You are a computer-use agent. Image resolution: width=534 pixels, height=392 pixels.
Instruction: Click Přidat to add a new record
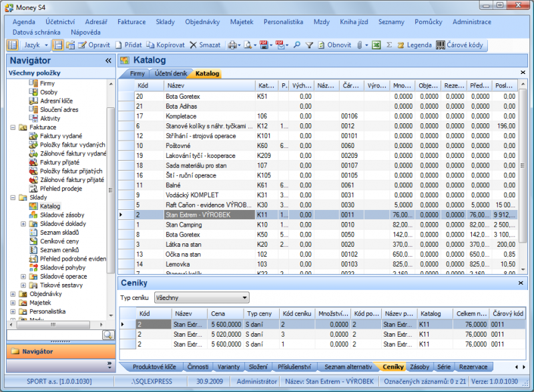point(128,45)
